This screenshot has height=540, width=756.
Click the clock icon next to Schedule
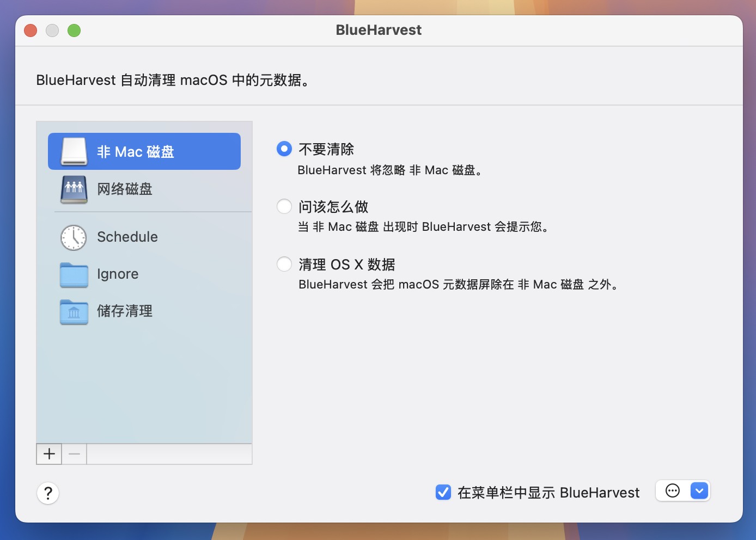(x=74, y=237)
